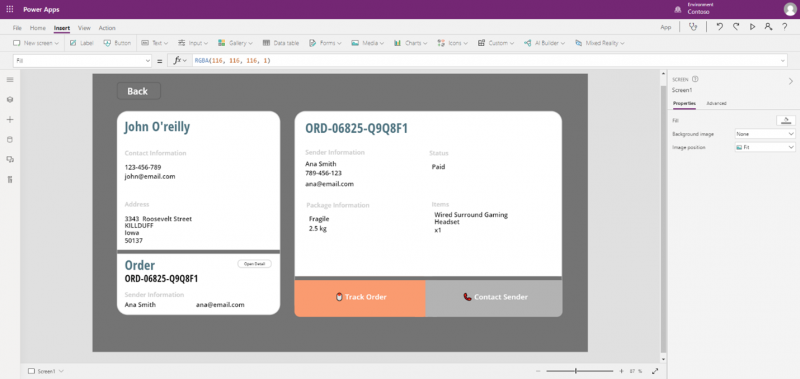Open the Home menu tab
Screen dimensions: 800x379
[x=37, y=28]
